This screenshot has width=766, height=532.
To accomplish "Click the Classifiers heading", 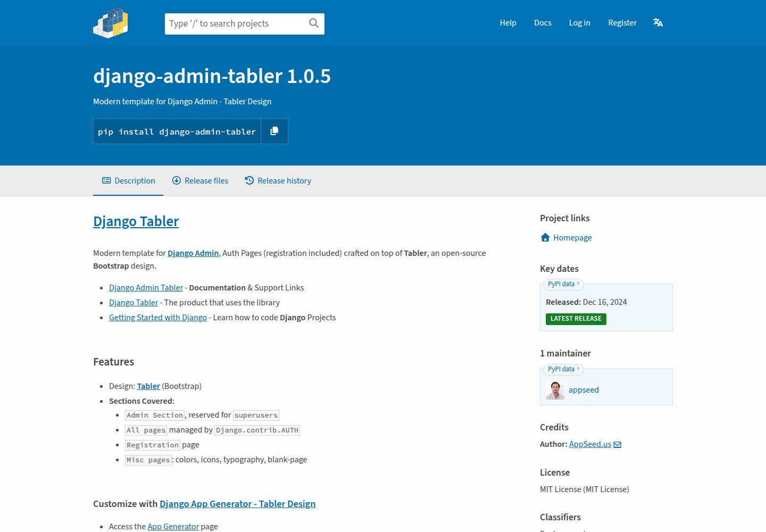I will pyautogui.click(x=560, y=517).
